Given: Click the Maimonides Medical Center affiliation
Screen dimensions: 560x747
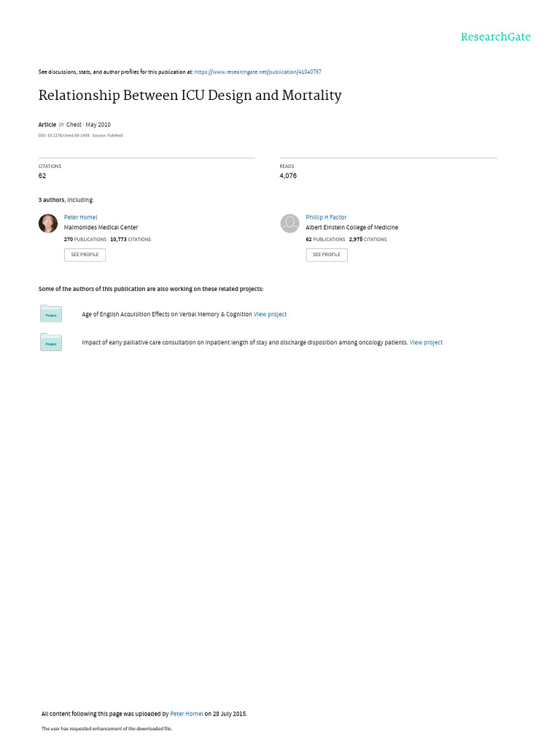Looking at the screenshot, I should point(101,228).
